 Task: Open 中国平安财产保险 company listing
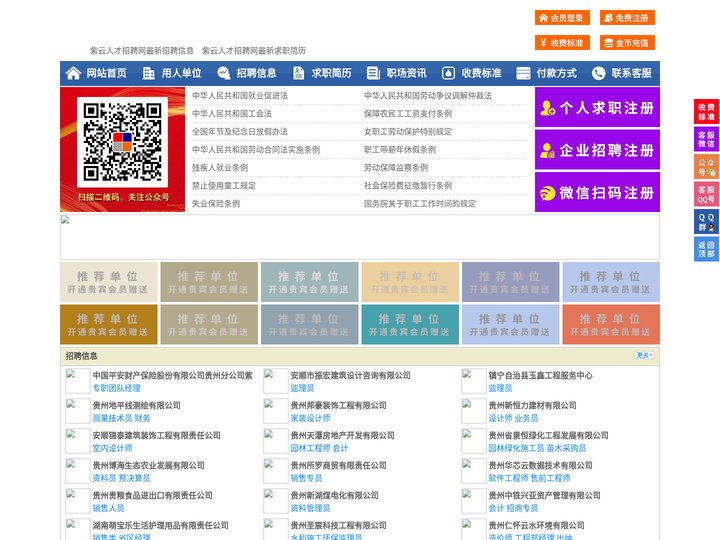173,375
